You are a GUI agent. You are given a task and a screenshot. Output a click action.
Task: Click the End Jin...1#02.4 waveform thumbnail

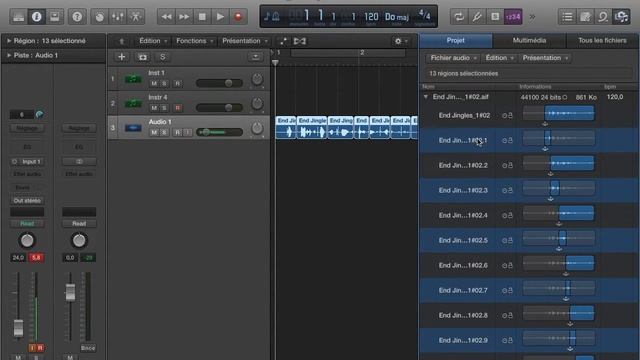[558, 213]
